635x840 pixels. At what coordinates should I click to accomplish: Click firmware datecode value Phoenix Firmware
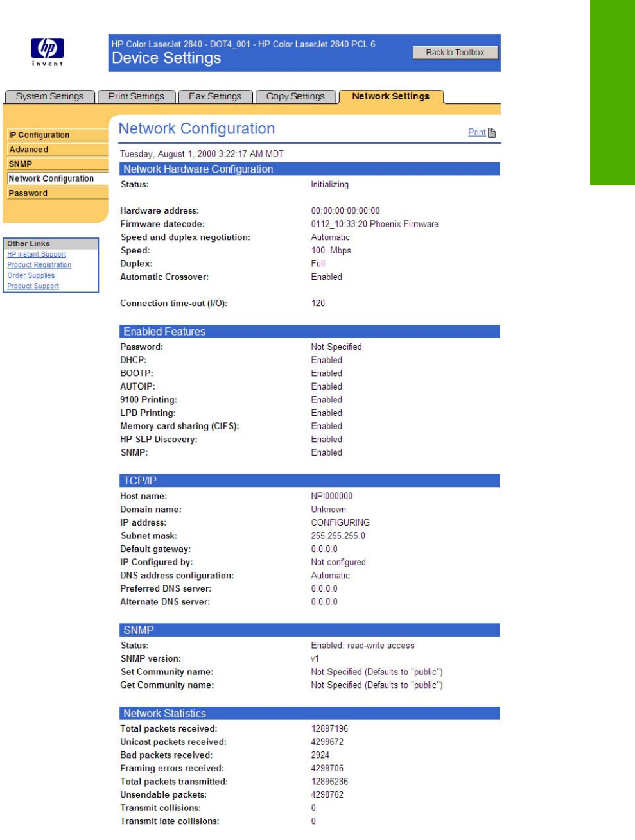375,224
